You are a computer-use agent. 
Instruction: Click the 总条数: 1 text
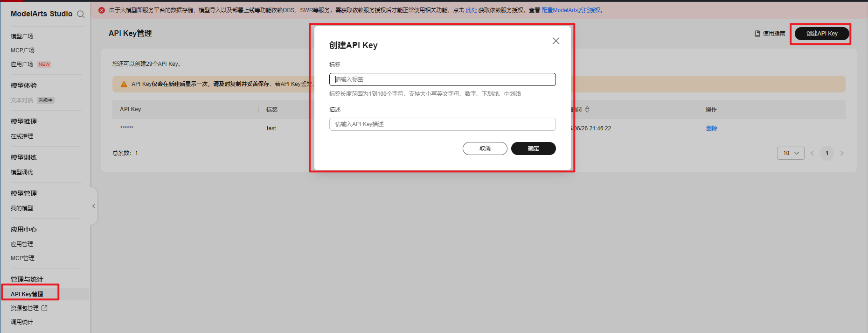tap(125, 153)
